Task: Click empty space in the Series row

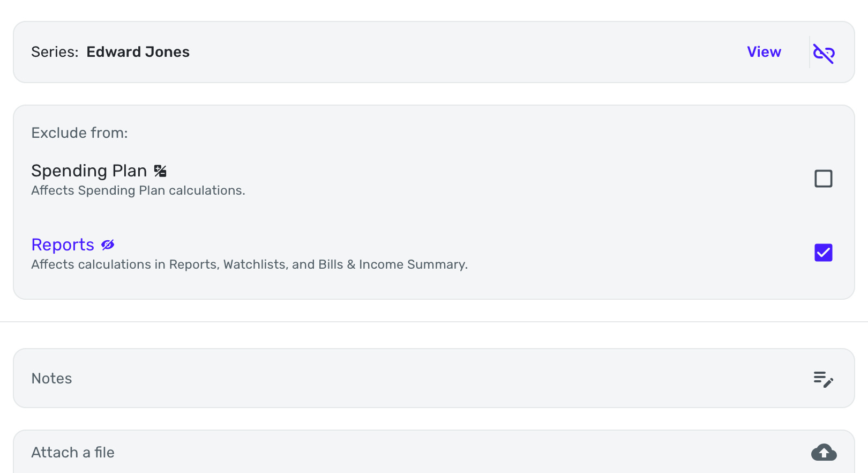Action: pos(455,52)
